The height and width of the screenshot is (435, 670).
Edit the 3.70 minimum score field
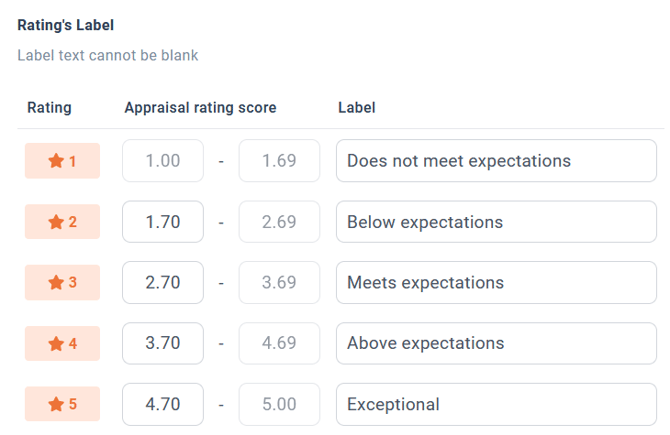[x=163, y=343]
